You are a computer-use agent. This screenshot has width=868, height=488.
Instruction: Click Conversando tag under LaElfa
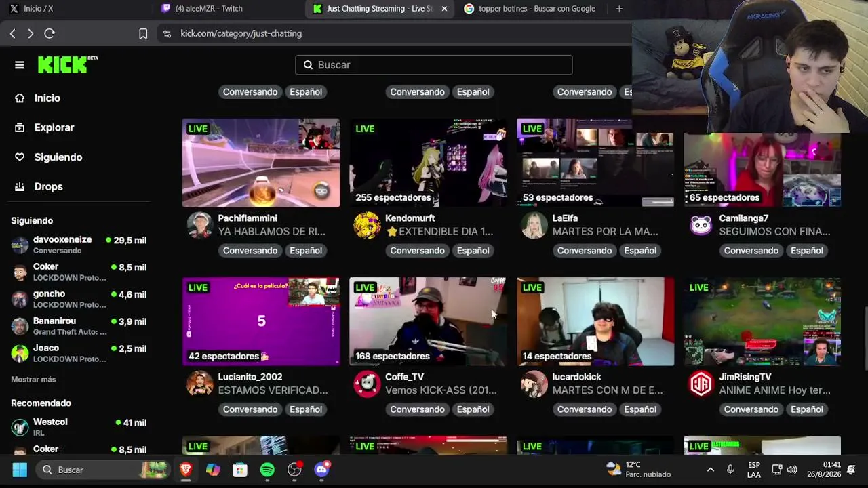585,251
